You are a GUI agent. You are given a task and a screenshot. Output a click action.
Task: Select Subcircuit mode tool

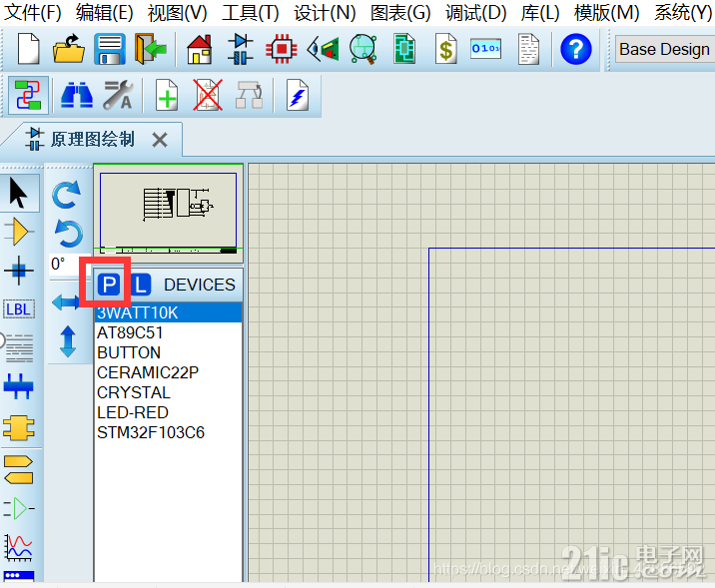(19, 427)
